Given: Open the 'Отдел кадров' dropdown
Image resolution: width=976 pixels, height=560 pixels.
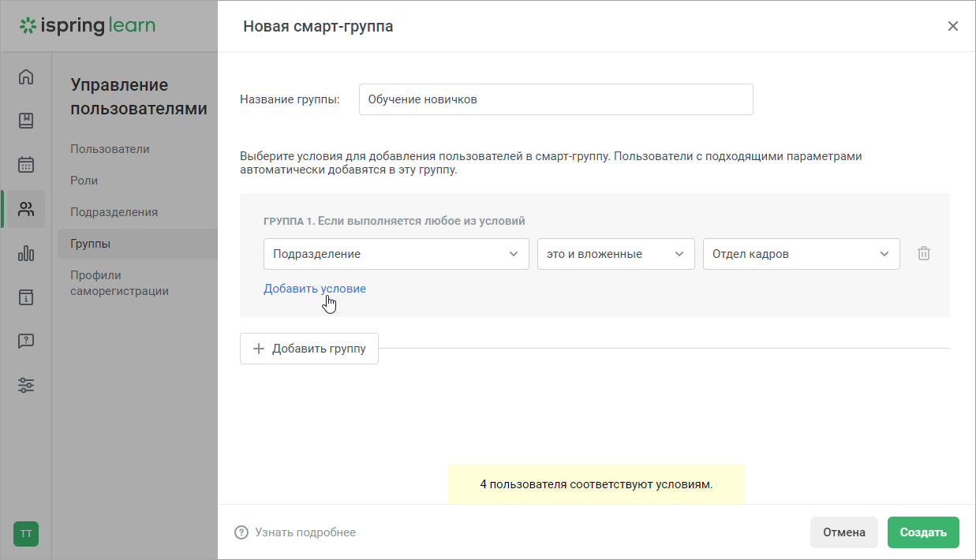Looking at the screenshot, I should point(801,254).
